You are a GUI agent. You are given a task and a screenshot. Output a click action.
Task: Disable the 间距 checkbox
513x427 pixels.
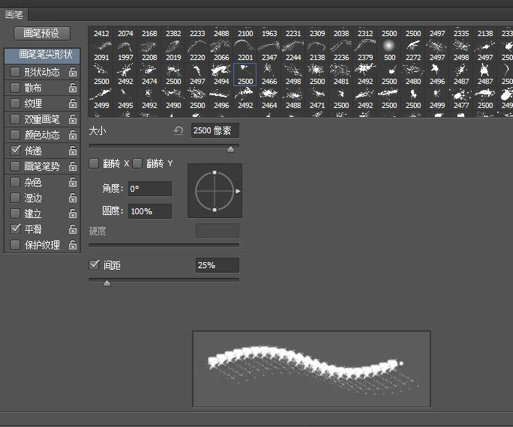pyautogui.click(x=94, y=265)
